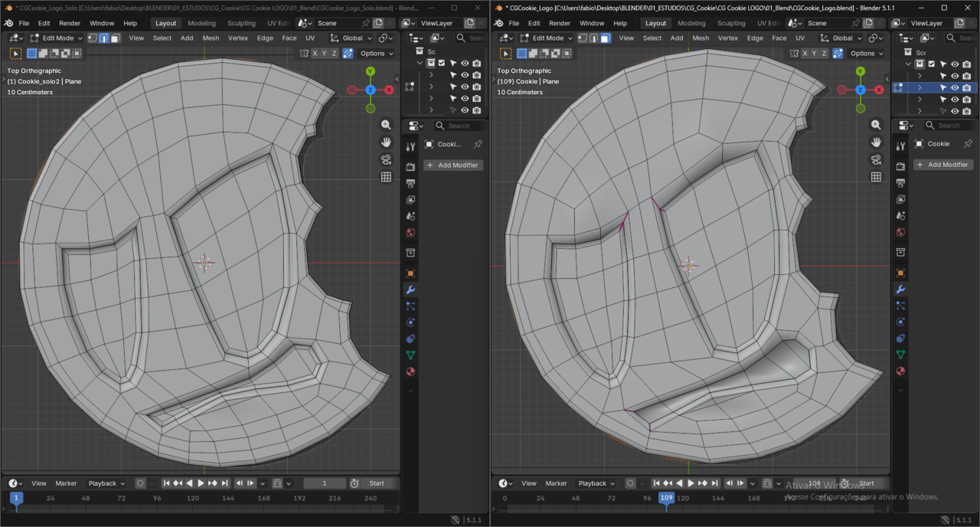Open Scene properties tab in left window
Image resolution: width=980 pixels, height=527 pixels.
point(410,216)
